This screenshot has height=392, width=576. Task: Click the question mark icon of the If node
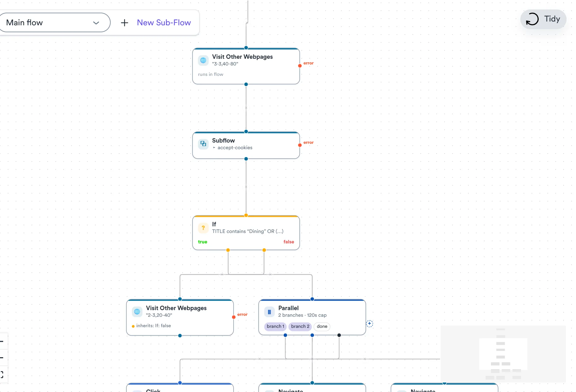[203, 228]
